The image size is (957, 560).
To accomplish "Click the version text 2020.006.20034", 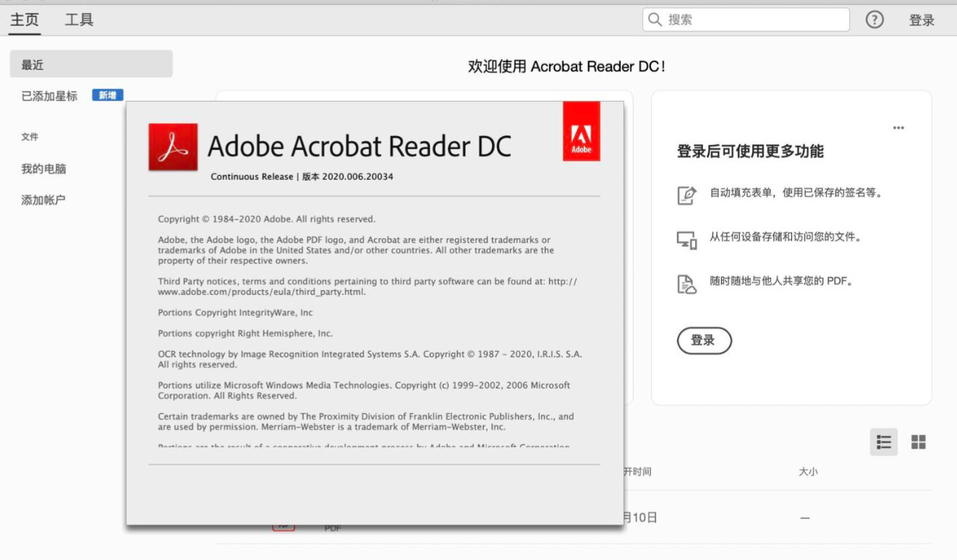I will (357, 177).
